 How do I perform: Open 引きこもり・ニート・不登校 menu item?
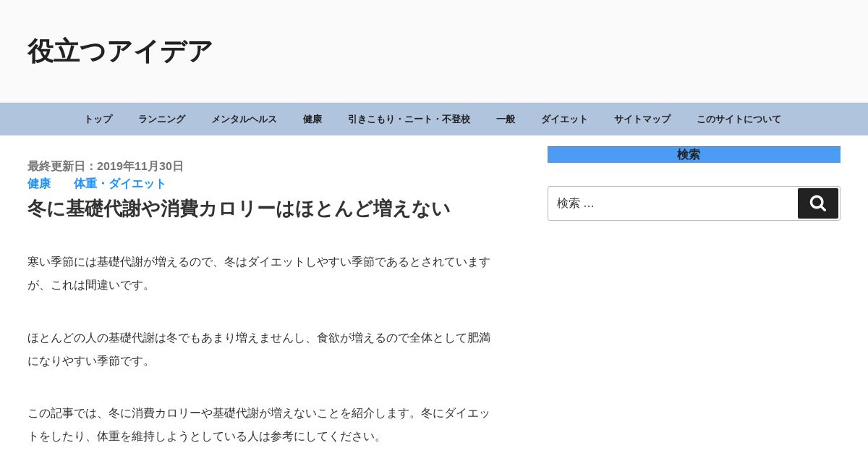[409, 119]
